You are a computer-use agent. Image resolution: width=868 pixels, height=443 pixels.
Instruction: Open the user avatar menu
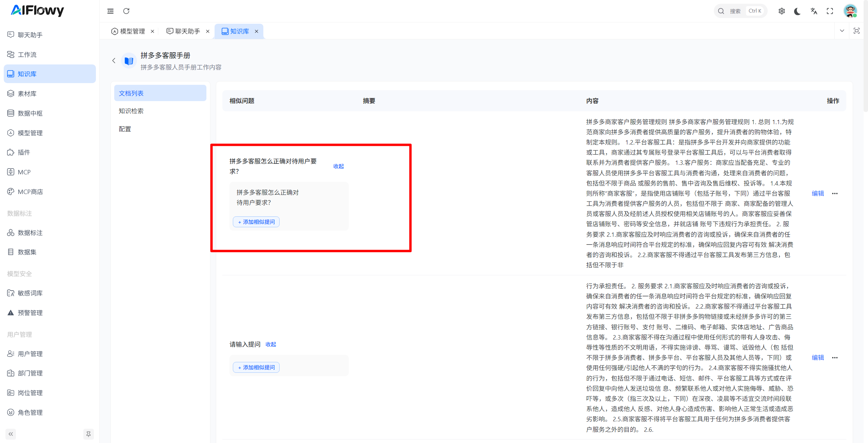[x=850, y=11]
